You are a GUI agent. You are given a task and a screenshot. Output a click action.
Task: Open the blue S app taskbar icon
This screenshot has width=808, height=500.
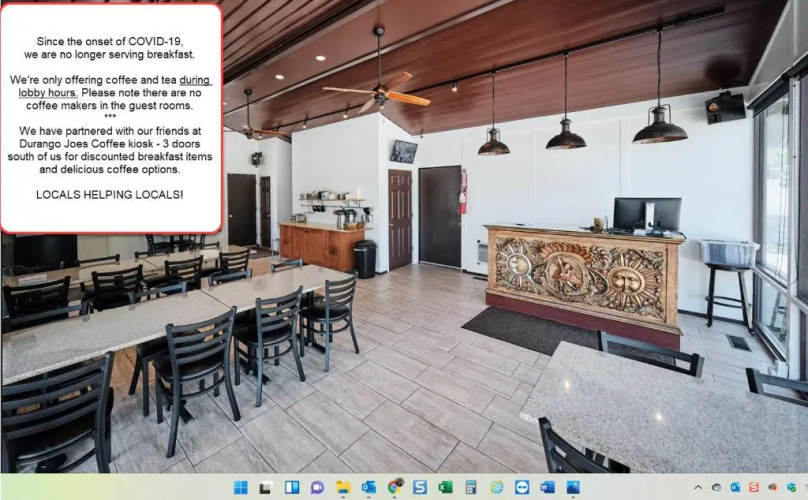pyautogui.click(x=420, y=487)
